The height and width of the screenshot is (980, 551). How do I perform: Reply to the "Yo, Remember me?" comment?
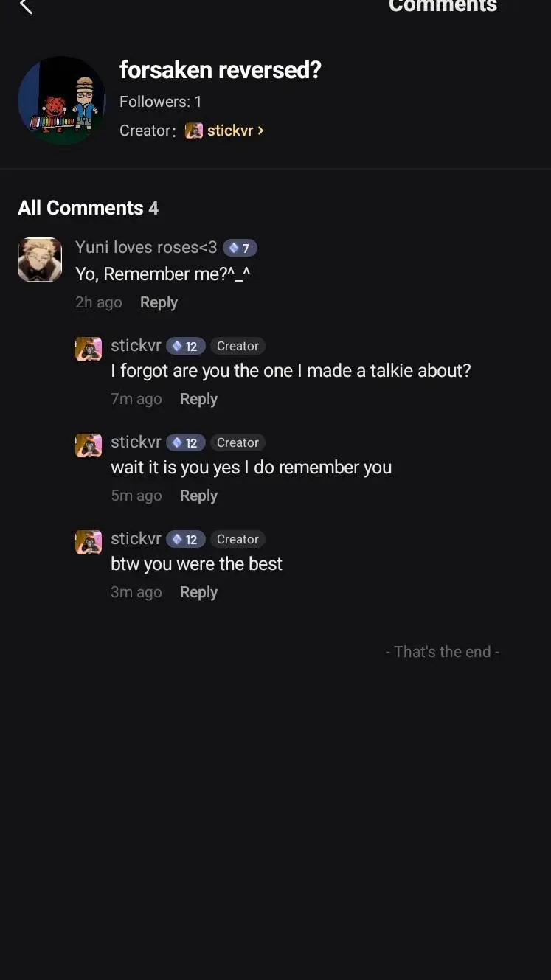coord(159,302)
